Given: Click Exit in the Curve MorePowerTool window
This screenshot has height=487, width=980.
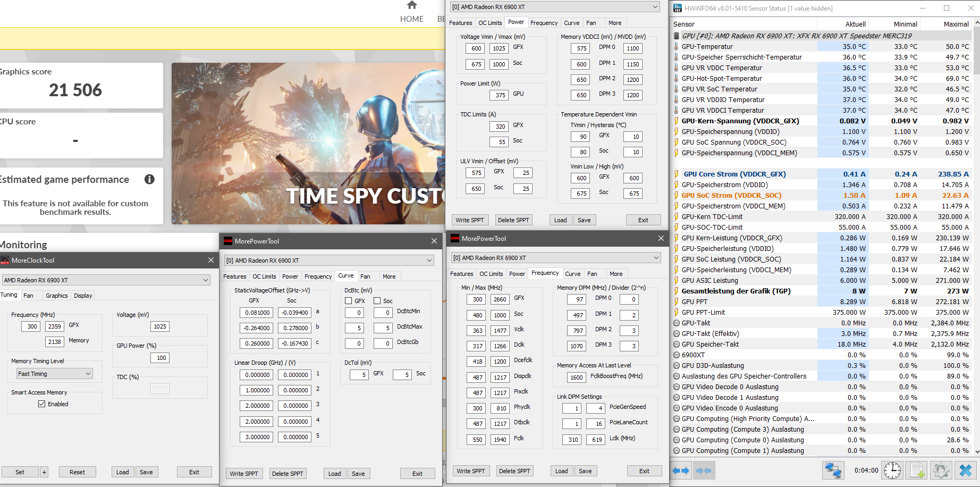Looking at the screenshot, I should (x=418, y=474).
